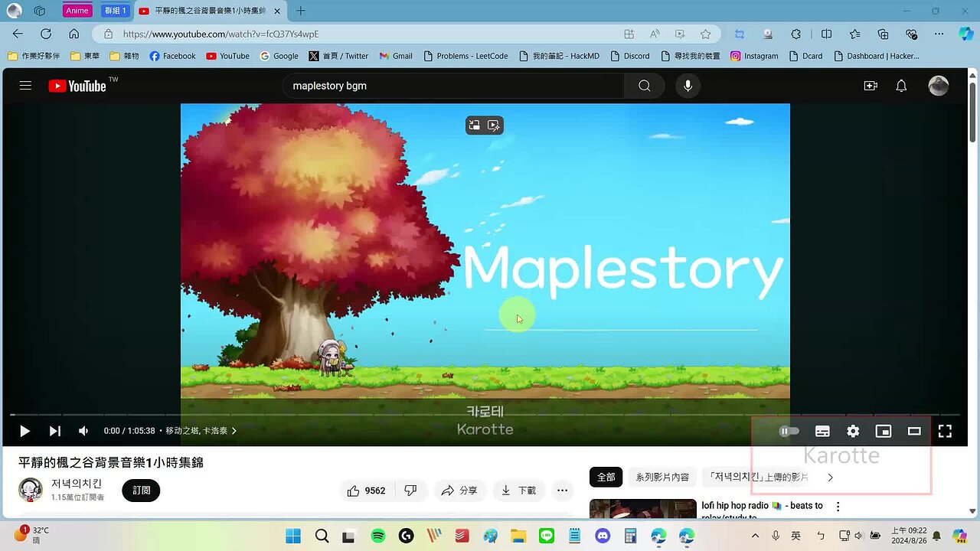Open 저녁의치킨 channel name
980x551 pixels.
coord(77,484)
